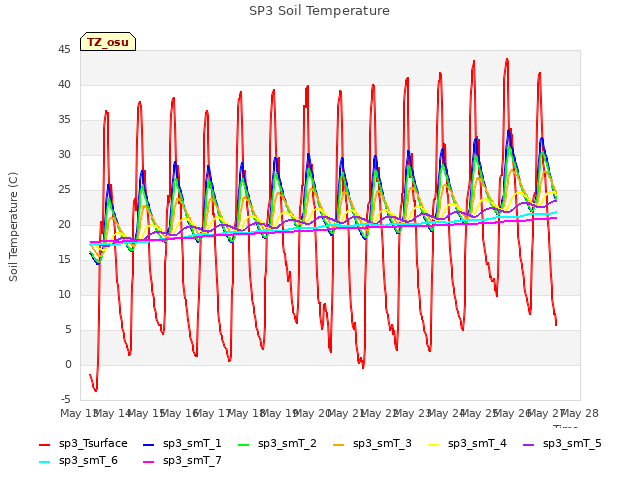The height and width of the screenshot is (480, 640).
Task: Click purple sp3_smT_5 legend color marker
Action: pyautogui.click(x=529, y=444)
